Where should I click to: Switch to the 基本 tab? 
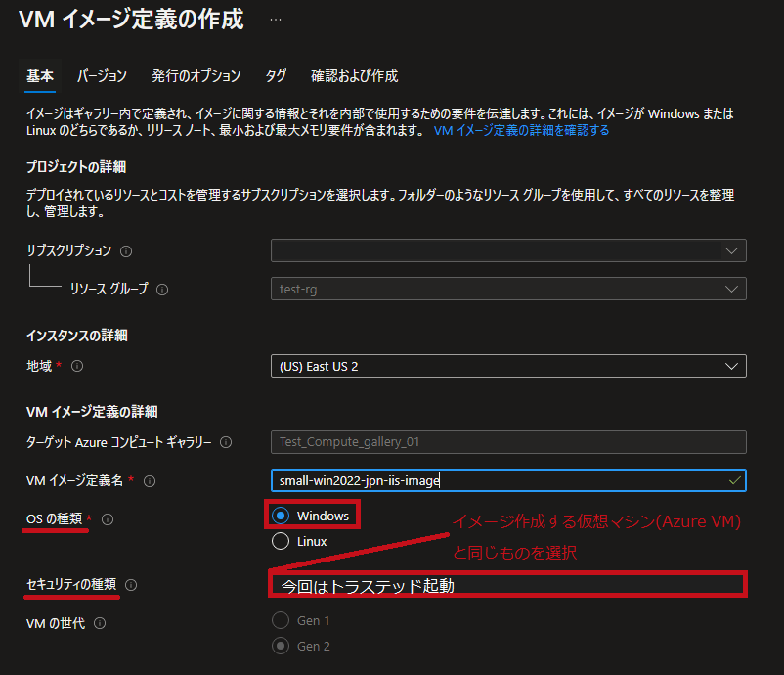pos(40,76)
